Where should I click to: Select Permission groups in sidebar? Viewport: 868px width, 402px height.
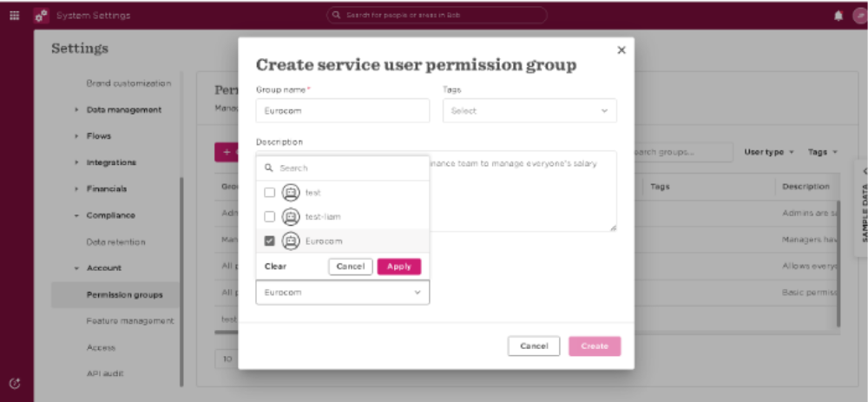pyautogui.click(x=124, y=294)
